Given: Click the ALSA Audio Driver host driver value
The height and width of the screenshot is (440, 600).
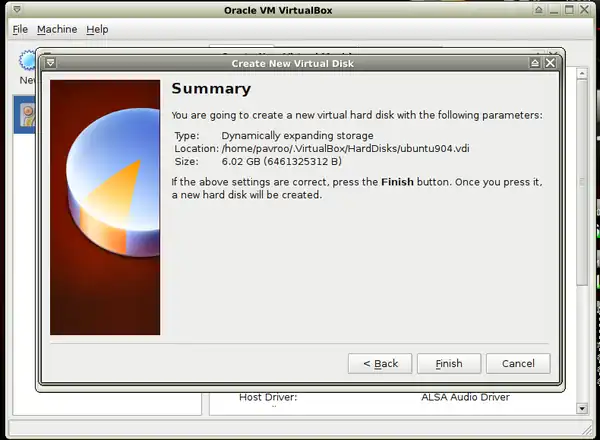Looking at the screenshot, I should coord(465,397).
